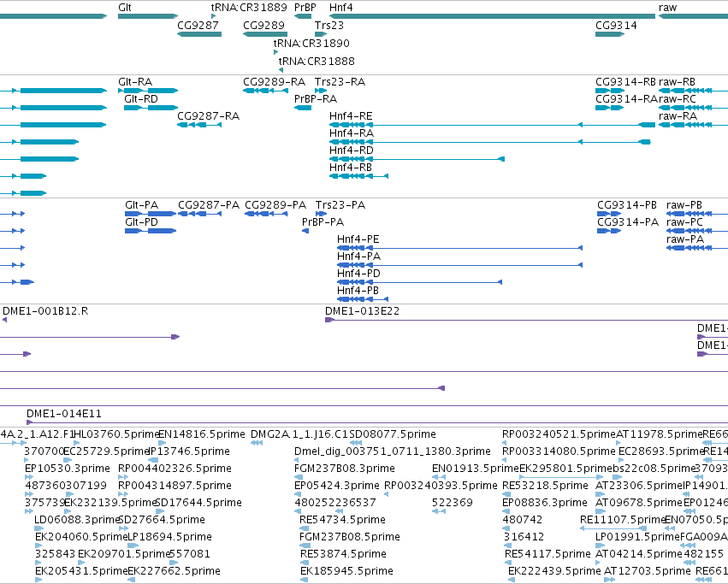Select the CG9289 gene label
The image size is (728, 584).
click(x=263, y=25)
